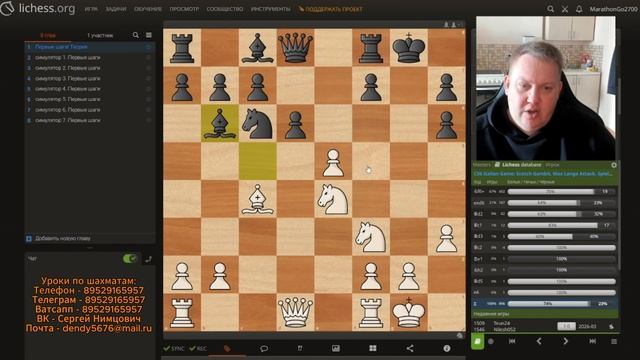This screenshot has height=360, width=640.
Task: Open the study hamburger menu
Action: coord(149,35)
